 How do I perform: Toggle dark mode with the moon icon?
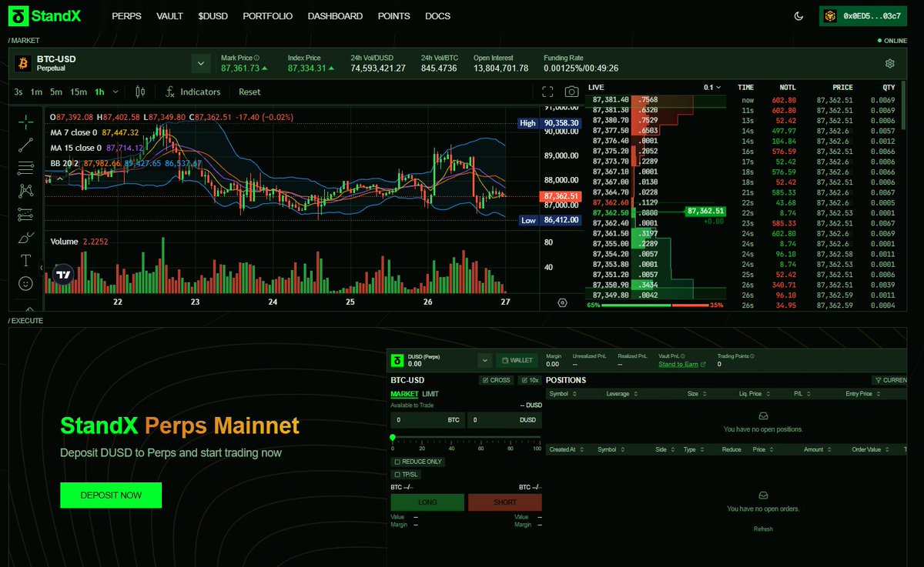[x=798, y=15]
